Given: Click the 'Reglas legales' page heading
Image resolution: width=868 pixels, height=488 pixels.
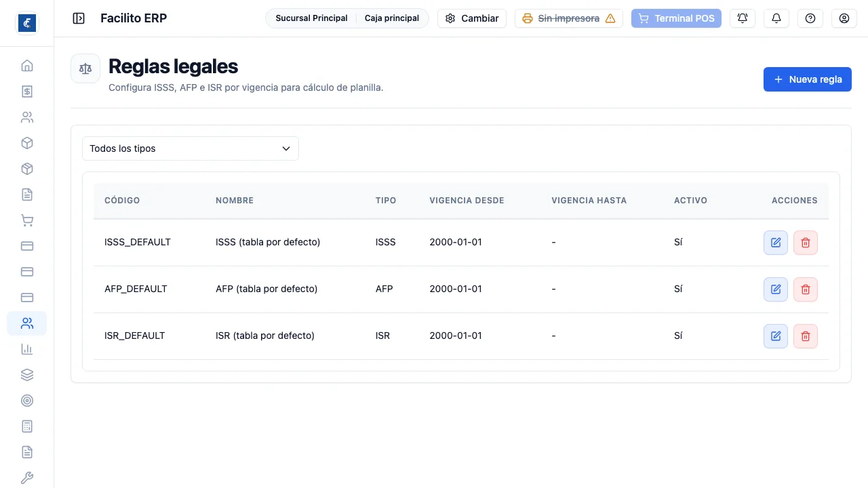Looking at the screenshot, I should tap(174, 66).
